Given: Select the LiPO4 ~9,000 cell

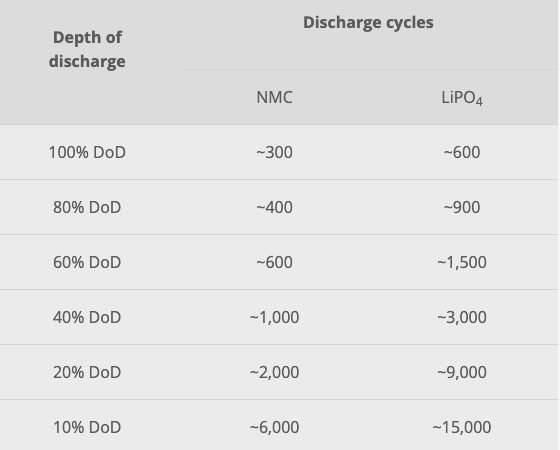Looking at the screenshot, I should click(x=462, y=372).
